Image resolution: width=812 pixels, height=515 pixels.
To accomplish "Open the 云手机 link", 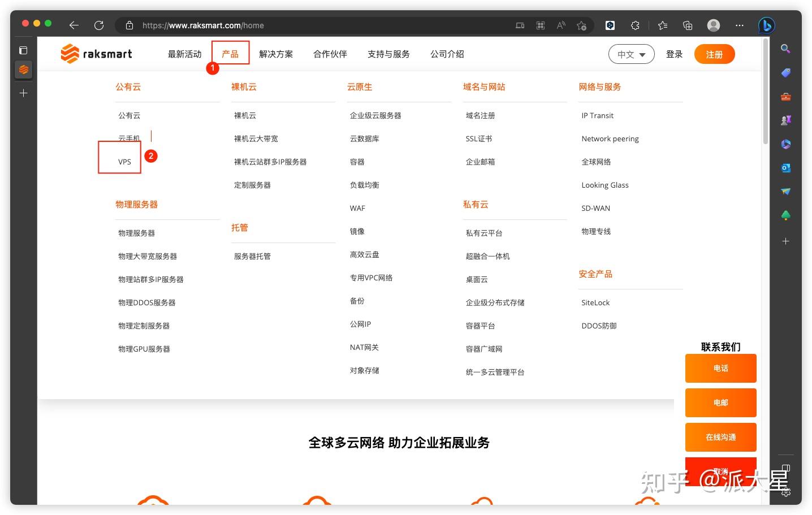I will [129, 139].
